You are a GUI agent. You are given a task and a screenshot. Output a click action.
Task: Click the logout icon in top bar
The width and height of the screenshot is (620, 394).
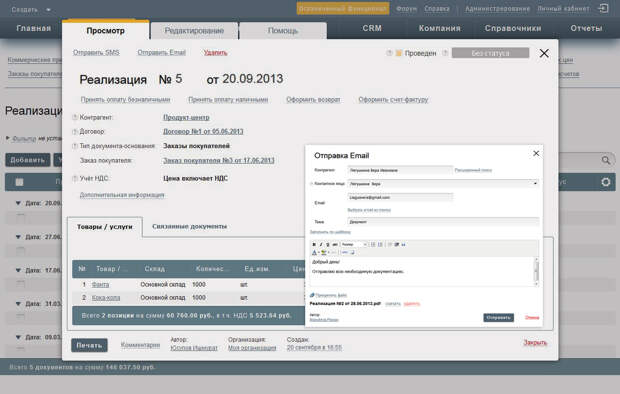603,8
